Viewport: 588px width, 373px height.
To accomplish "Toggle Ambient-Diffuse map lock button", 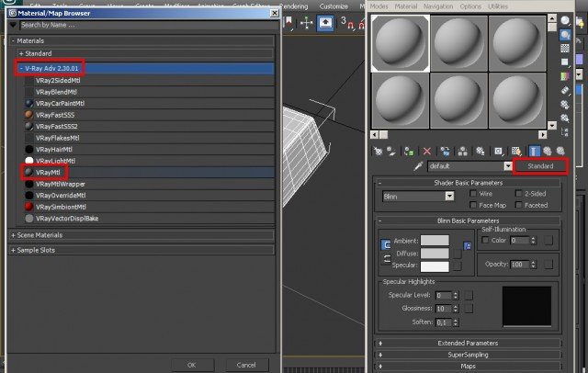I will (x=468, y=246).
